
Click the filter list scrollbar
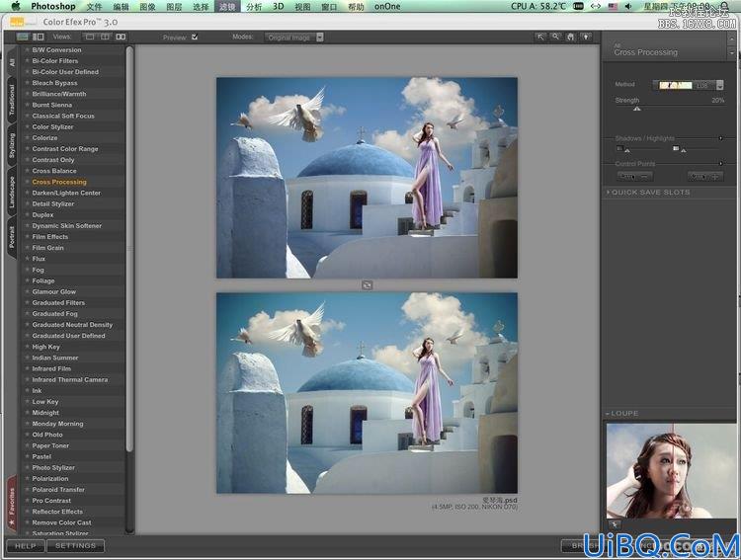130,248
